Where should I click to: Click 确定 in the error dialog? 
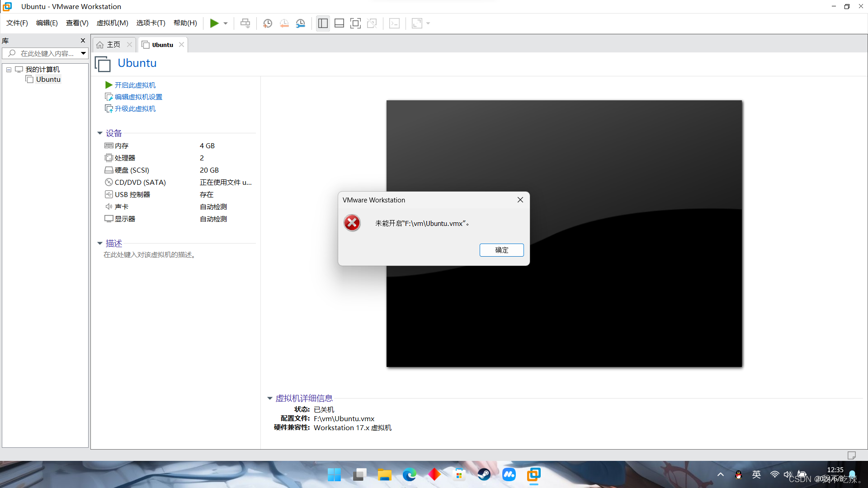pos(502,250)
